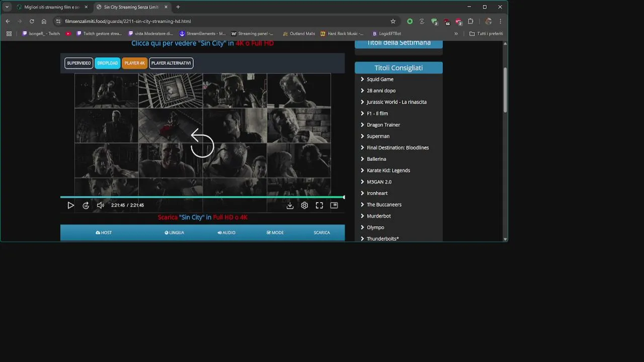Viewport: 644px width, 362px height.
Task: Open Streaming panel bookmark
Action: (252, 34)
